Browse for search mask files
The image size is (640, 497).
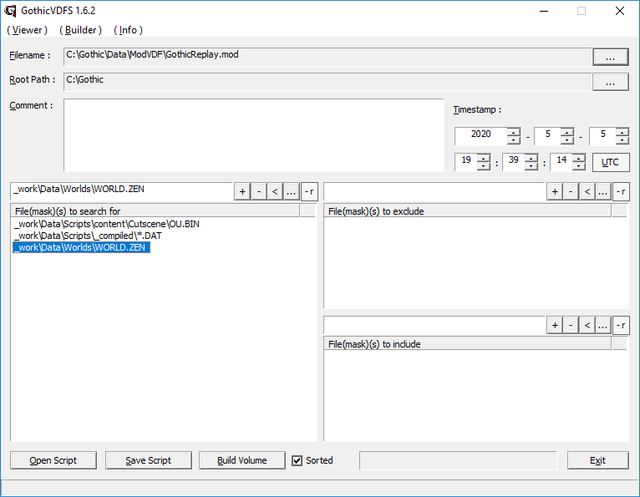point(291,191)
